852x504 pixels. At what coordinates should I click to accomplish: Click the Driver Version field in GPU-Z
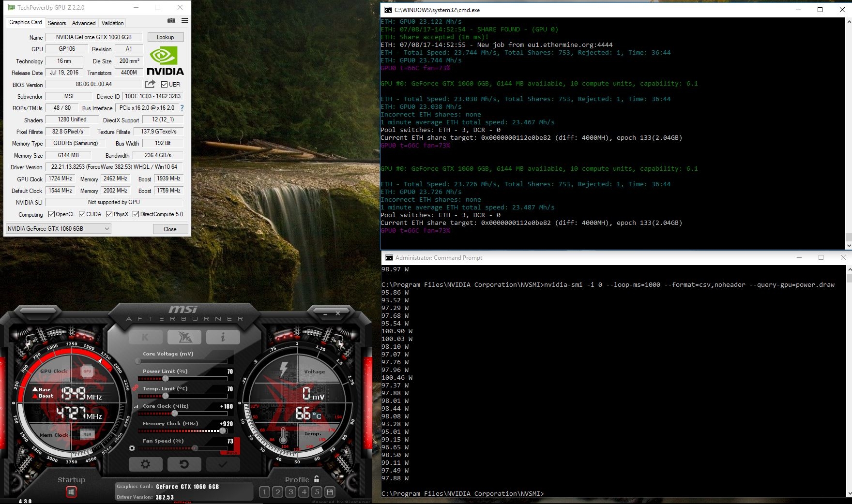point(114,167)
